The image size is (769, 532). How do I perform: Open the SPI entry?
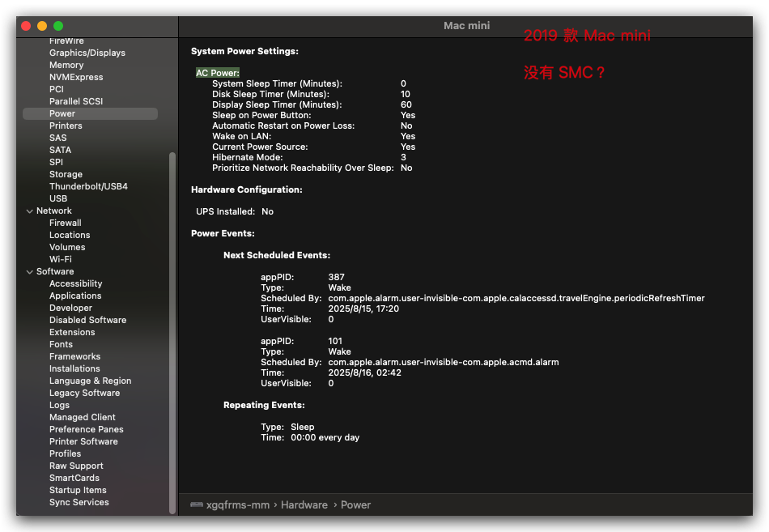pos(56,162)
